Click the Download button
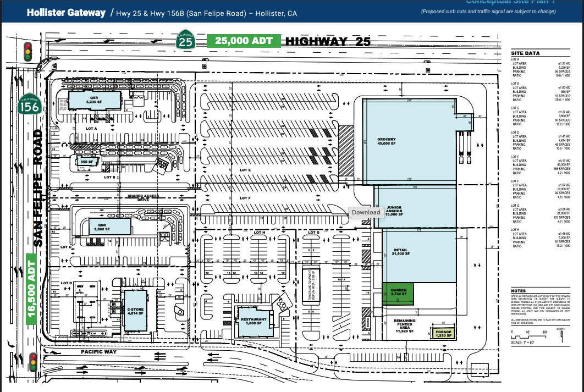 (x=366, y=212)
